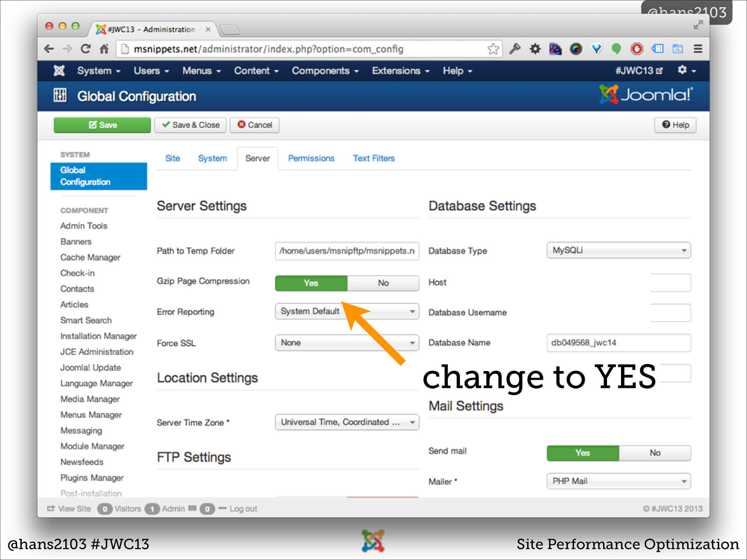Set Gzip Page Compression to Yes
Viewport: 747px width, 560px height.
coord(311,283)
